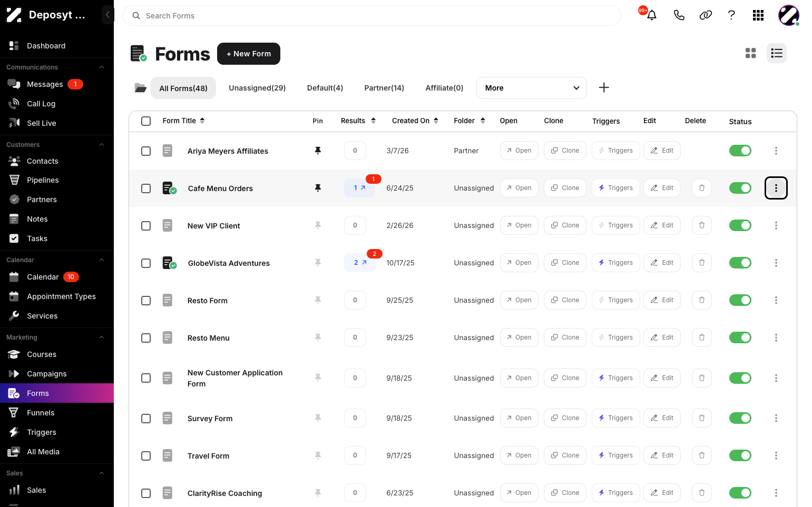Add a new folder with plus icon

click(604, 88)
